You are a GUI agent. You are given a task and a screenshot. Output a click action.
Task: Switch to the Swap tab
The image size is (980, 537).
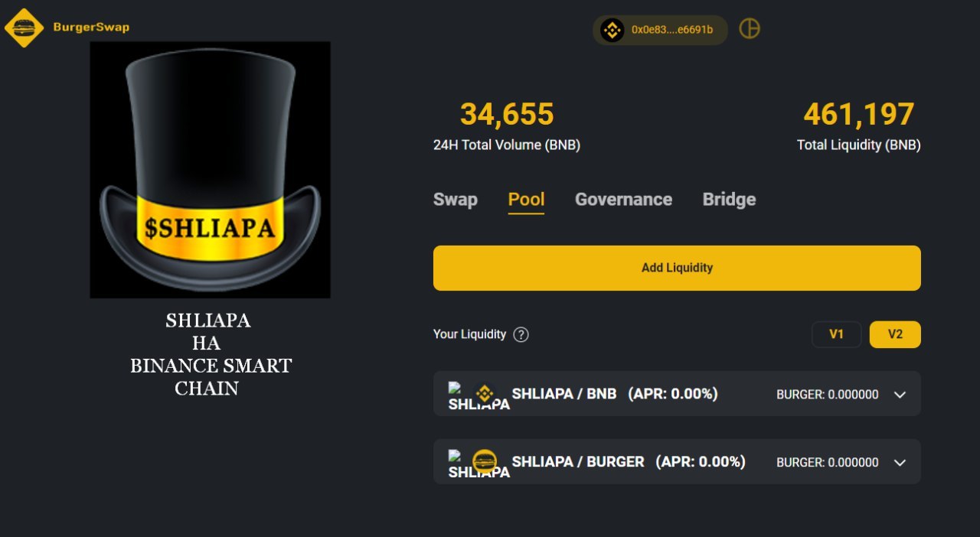(x=456, y=200)
